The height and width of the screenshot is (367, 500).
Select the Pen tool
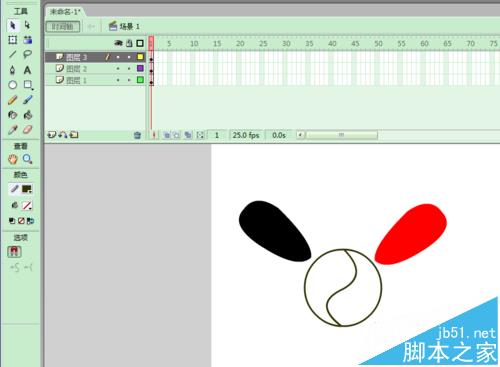click(13, 70)
